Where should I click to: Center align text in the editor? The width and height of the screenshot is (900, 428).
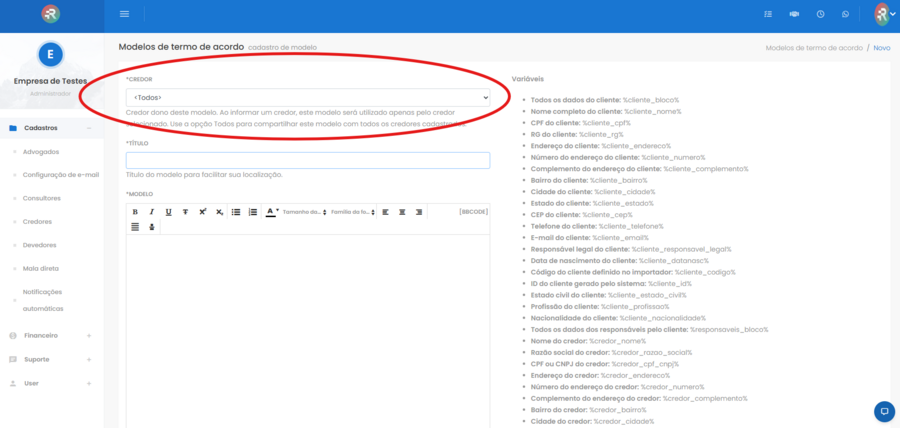pyautogui.click(x=402, y=212)
